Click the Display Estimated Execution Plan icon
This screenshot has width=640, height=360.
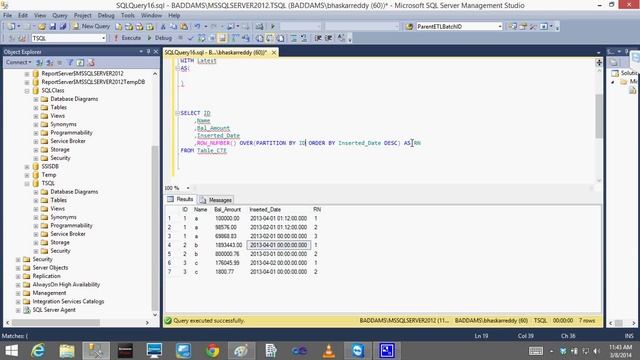(202, 38)
